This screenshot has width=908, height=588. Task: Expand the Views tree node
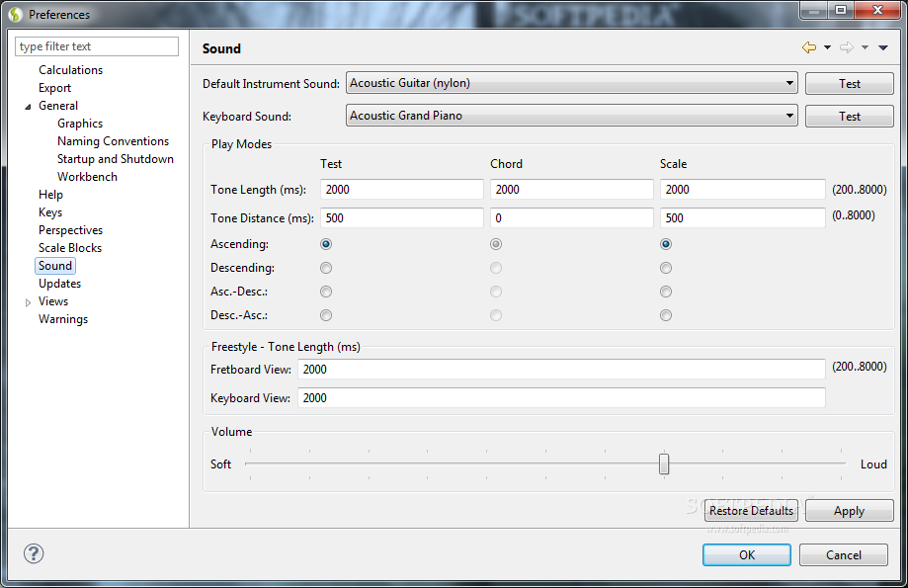pyautogui.click(x=28, y=302)
